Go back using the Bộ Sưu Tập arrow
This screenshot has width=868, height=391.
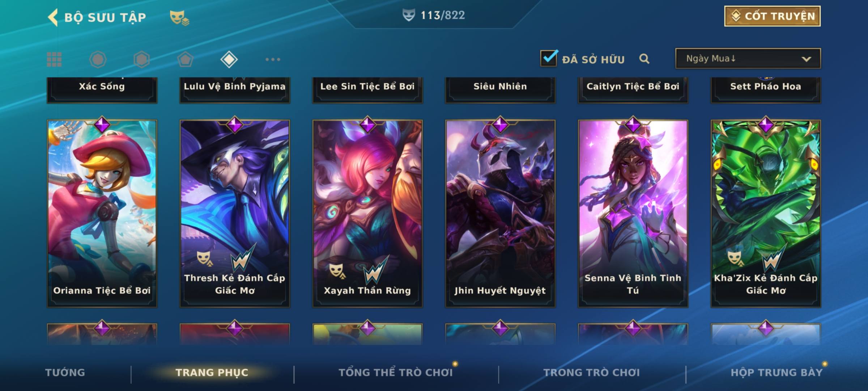(53, 17)
